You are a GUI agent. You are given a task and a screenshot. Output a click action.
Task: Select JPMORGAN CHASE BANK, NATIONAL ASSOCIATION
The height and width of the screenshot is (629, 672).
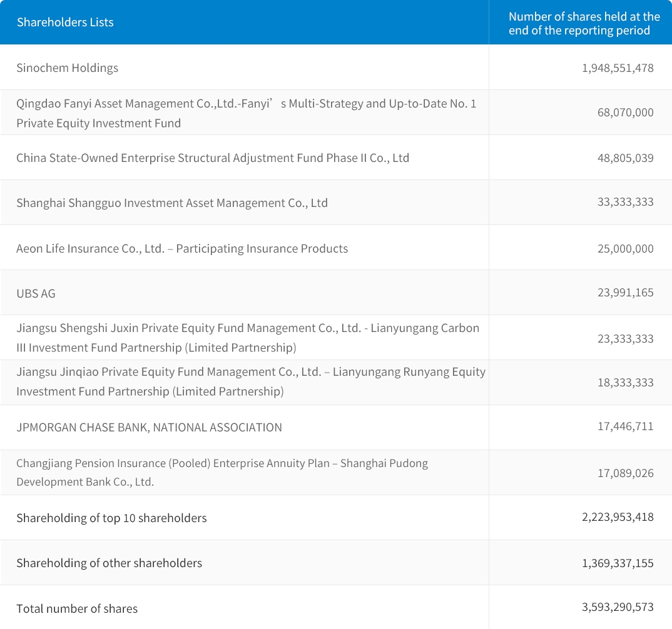coord(149,427)
